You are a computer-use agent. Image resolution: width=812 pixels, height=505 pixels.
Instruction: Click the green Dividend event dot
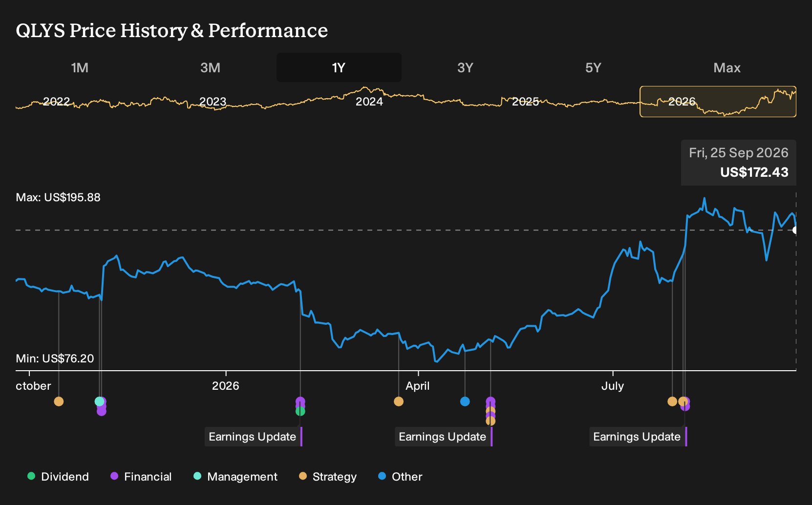pos(300,411)
